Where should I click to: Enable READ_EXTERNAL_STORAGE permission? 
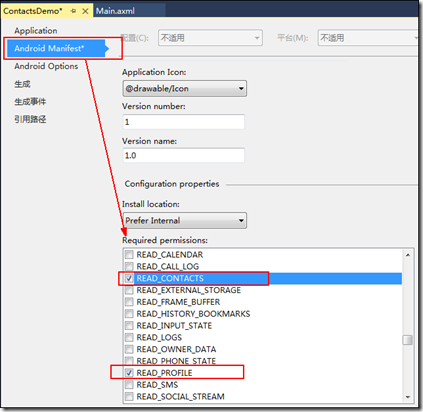coord(129,290)
